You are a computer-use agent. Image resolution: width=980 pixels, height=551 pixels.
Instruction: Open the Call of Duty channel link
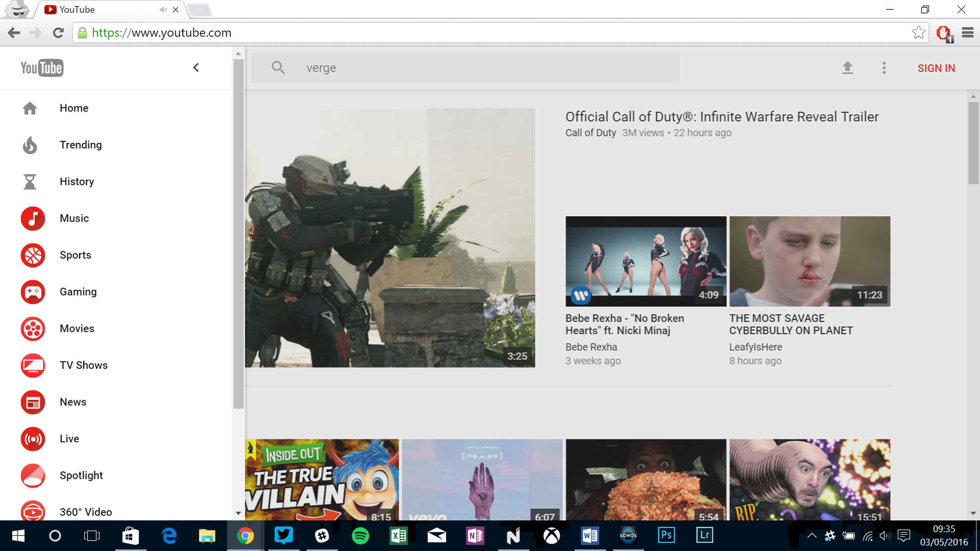(590, 133)
